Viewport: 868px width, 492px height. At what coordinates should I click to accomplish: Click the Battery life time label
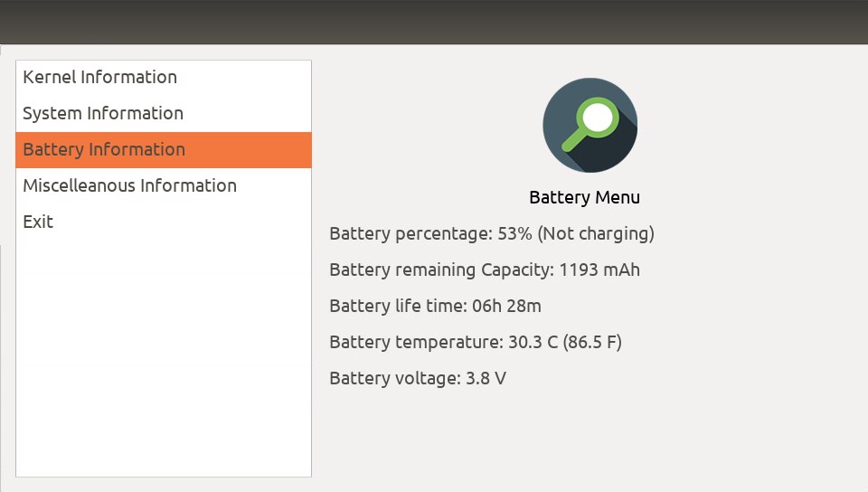[399, 306]
